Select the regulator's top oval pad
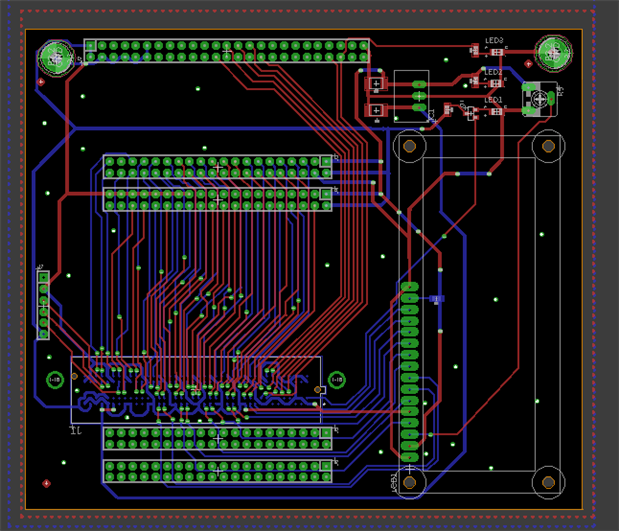The width and height of the screenshot is (619, 531). pos(419,84)
